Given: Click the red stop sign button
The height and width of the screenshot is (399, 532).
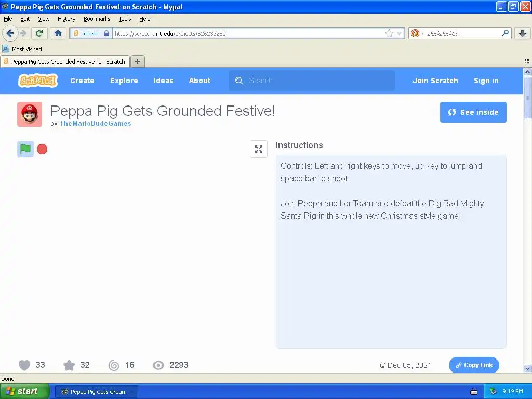Looking at the screenshot, I should coord(42,149).
